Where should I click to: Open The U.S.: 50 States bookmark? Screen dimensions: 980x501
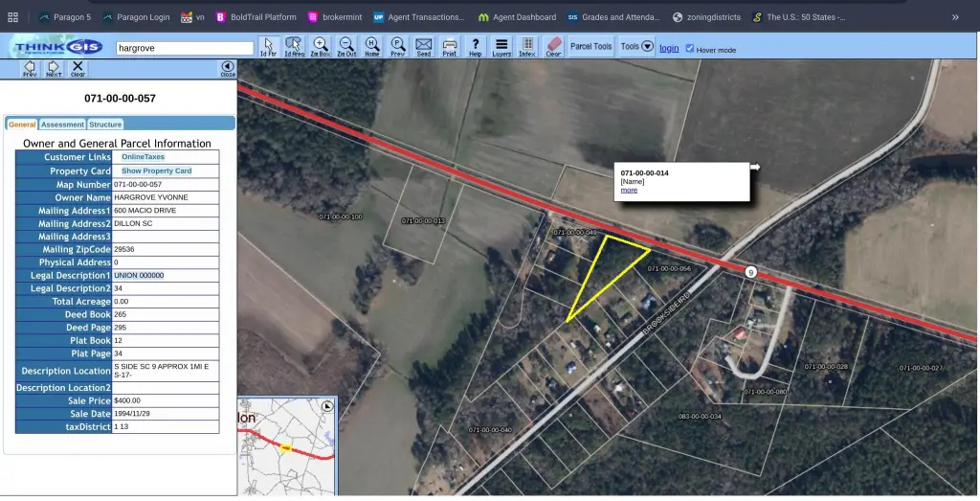799,17
